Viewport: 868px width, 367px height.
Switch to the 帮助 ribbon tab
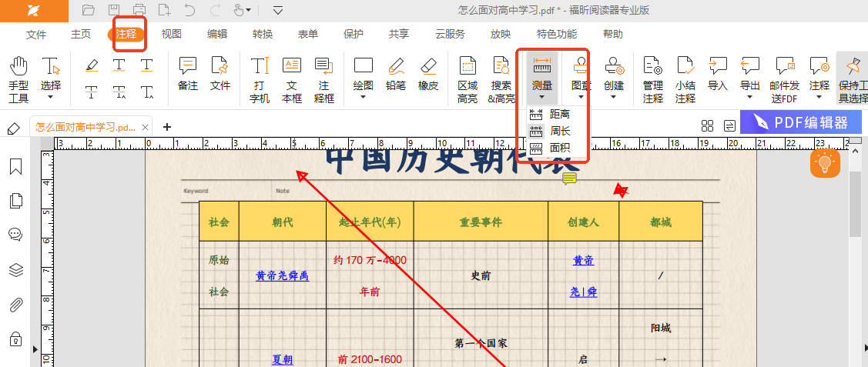click(x=613, y=35)
